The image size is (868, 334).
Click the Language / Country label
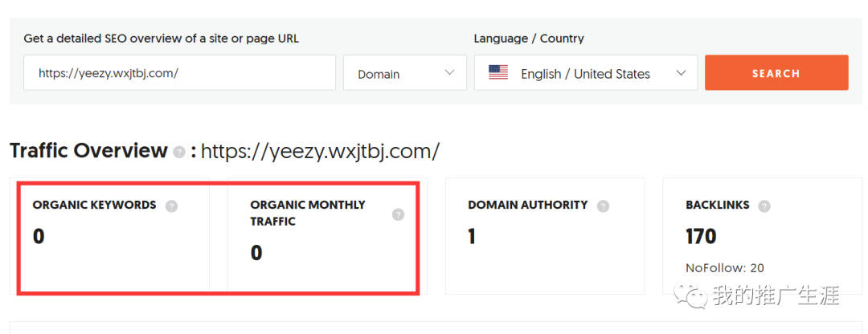[528, 39]
